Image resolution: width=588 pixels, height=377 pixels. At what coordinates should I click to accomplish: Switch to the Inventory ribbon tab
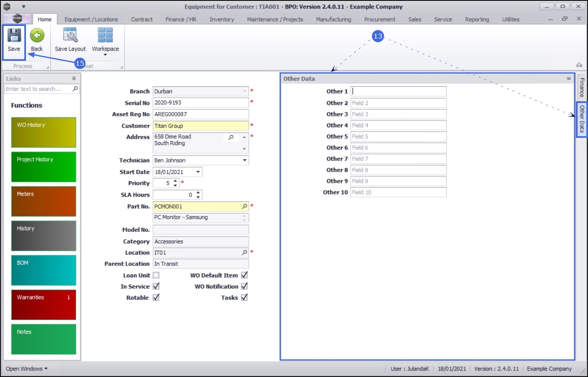222,19
